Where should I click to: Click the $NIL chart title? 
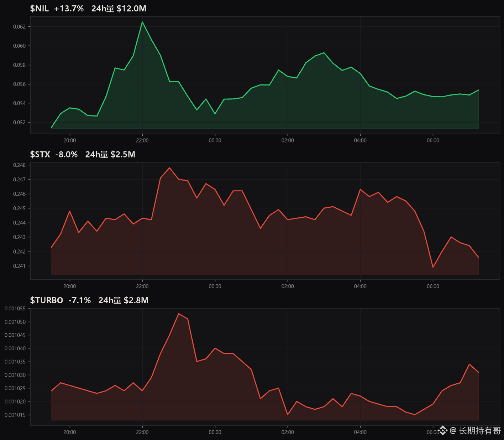coord(40,9)
